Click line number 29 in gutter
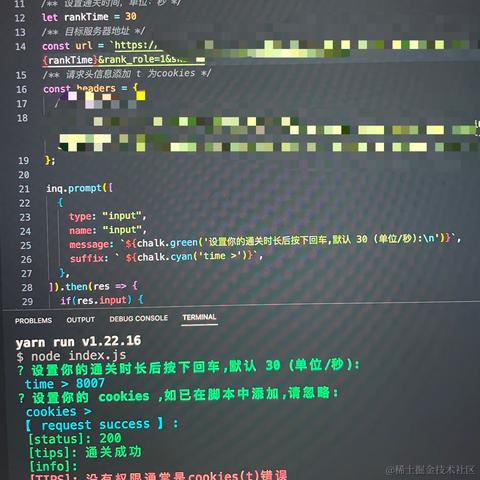Viewport: 480px width, 480px height. [x=27, y=302]
